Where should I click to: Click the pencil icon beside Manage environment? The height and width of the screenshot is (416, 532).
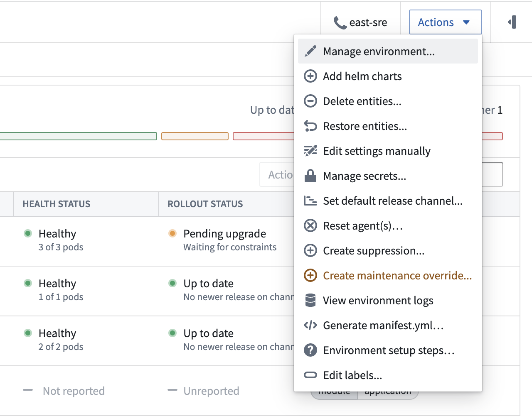(x=310, y=51)
